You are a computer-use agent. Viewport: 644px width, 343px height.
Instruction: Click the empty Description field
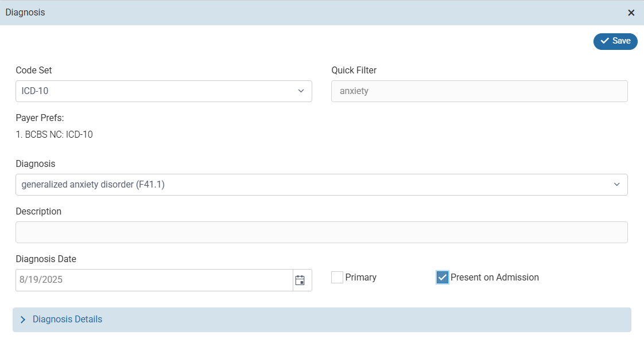pos(321,232)
